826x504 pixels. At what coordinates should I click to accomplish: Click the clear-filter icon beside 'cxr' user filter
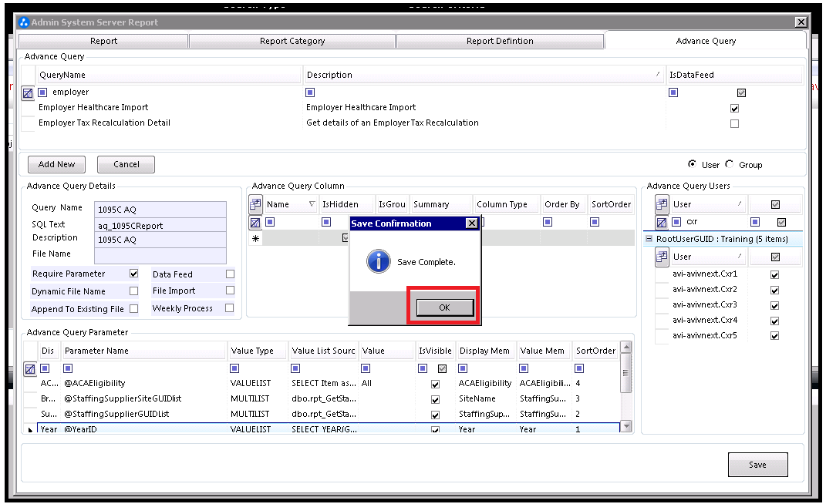(x=662, y=223)
